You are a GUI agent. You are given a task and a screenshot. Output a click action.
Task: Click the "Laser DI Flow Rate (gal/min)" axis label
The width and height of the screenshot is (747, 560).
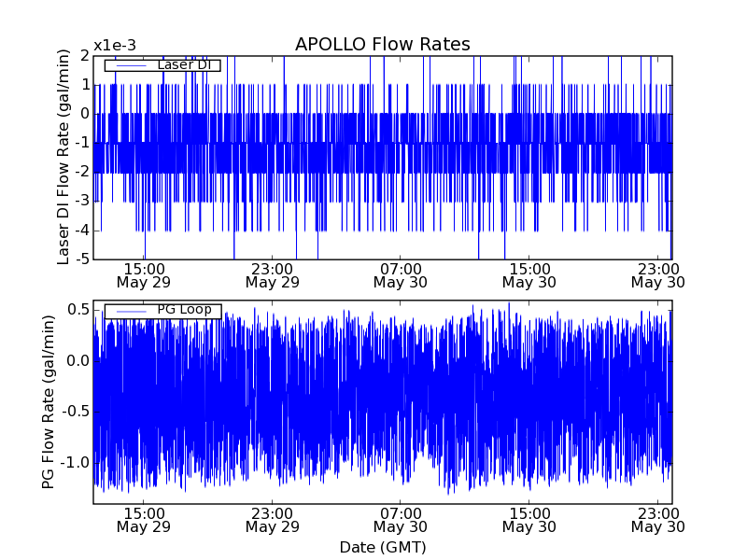(63, 158)
